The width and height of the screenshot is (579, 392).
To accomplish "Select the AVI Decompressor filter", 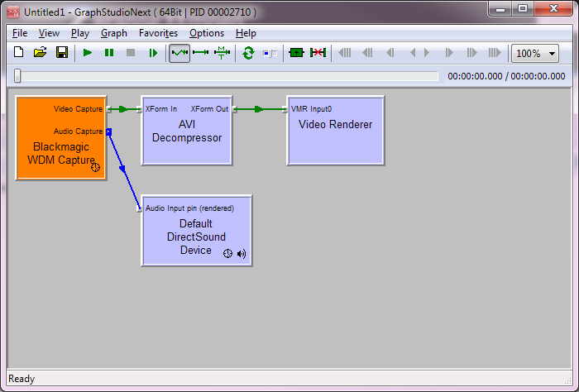I will pyautogui.click(x=187, y=131).
